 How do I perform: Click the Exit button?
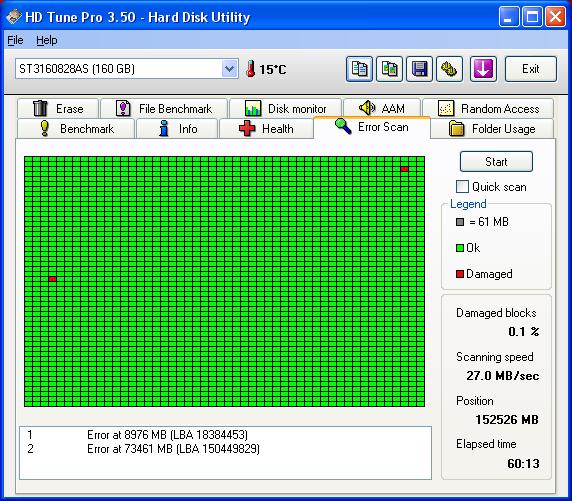click(x=531, y=69)
